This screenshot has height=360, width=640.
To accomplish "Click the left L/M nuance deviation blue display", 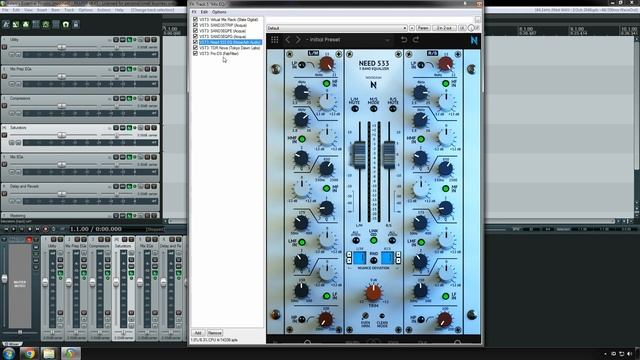I will [359, 258].
